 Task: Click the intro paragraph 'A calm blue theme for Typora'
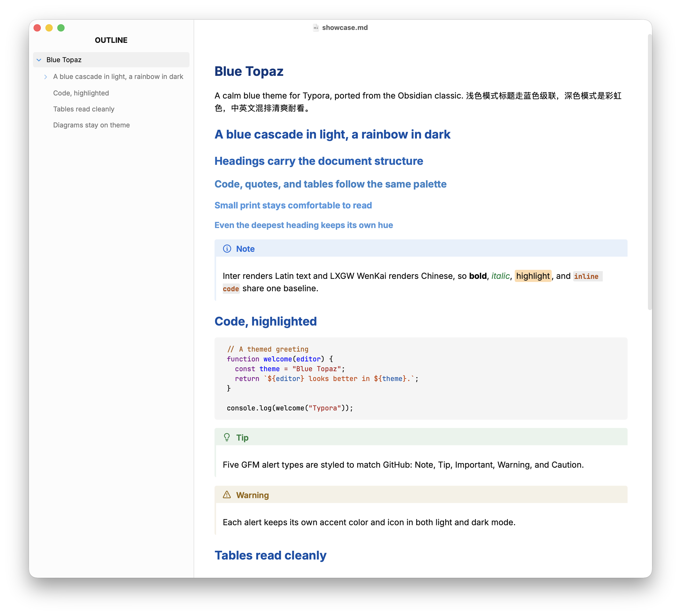[x=418, y=102]
